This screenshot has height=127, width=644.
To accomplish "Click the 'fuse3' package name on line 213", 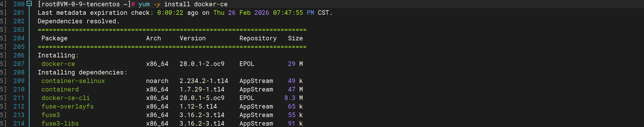I will pos(51,115).
